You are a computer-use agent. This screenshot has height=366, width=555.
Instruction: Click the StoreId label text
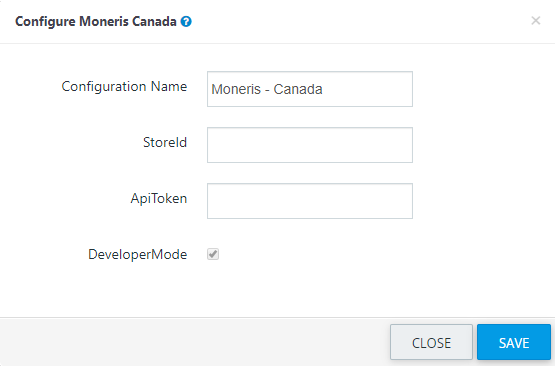165,142
